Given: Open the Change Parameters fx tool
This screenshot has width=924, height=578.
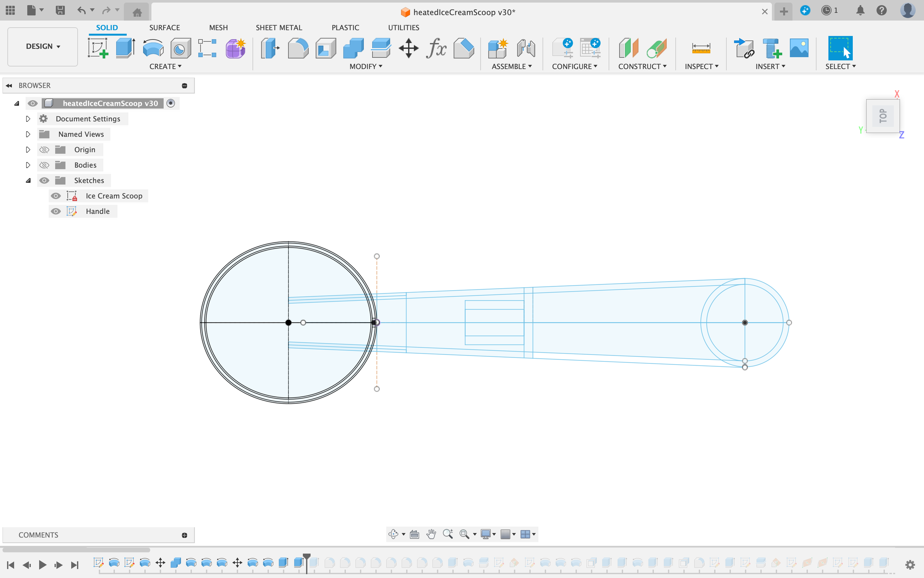Looking at the screenshot, I should pos(436,49).
